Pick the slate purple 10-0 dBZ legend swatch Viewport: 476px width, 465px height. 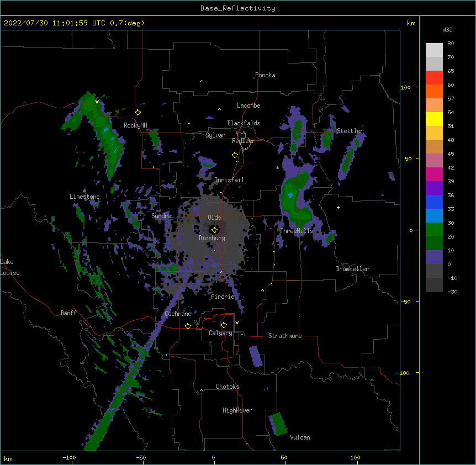tap(434, 257)
